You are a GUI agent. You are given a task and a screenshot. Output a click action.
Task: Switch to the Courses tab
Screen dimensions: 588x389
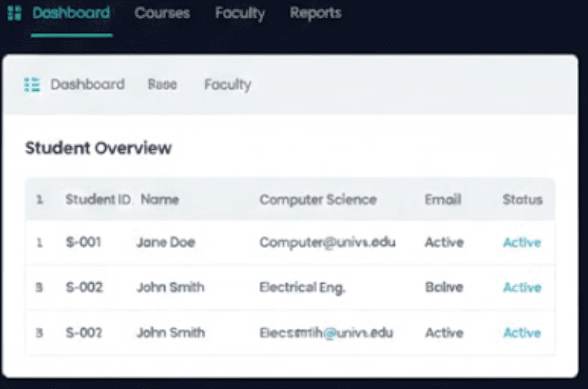[x=162, y=13]
